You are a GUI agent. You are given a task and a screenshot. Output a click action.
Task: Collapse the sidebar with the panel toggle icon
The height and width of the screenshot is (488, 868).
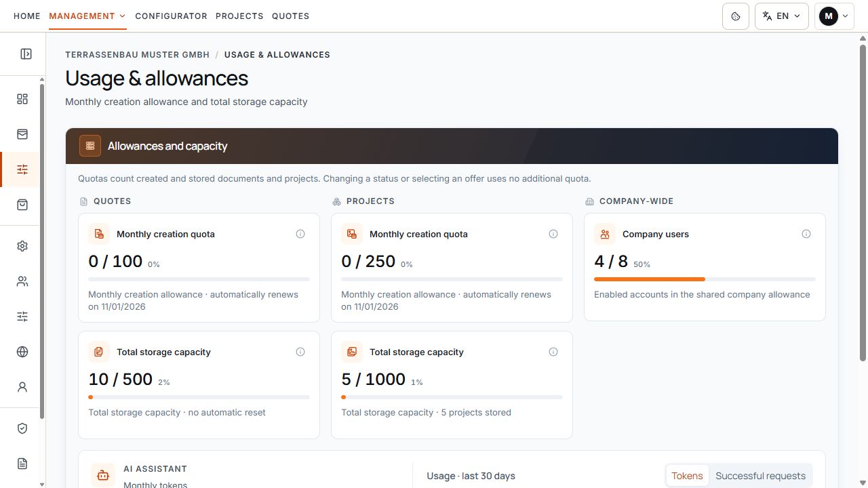tap(26, 54)
